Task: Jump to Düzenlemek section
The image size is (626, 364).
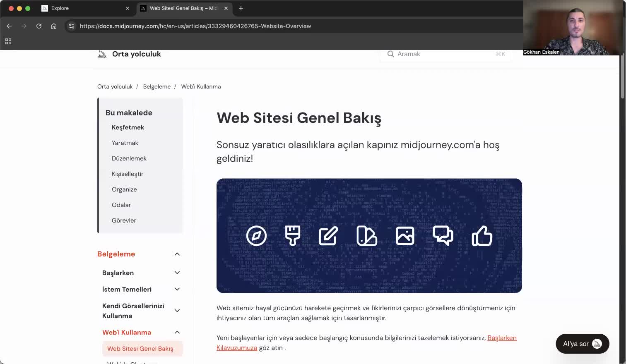Action: point(129,158)
